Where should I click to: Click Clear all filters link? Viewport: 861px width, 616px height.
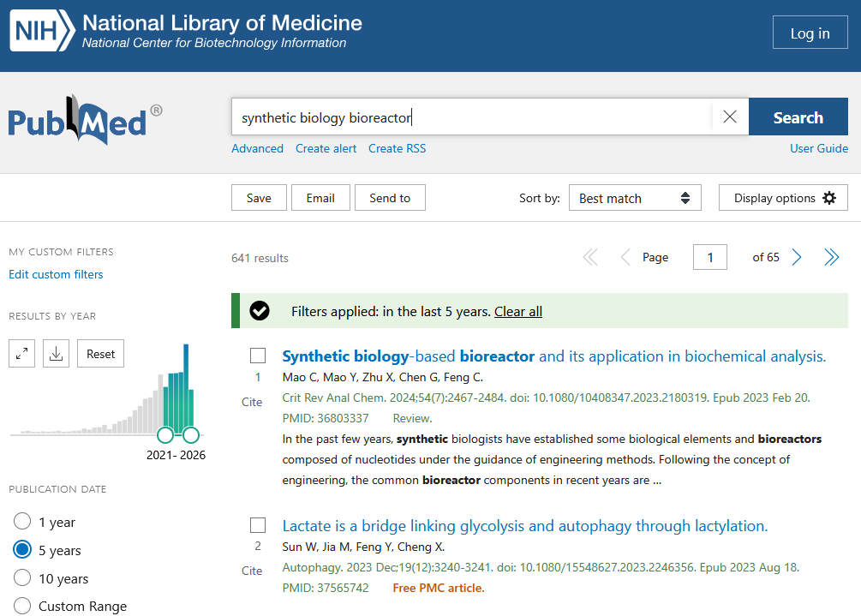pos(517,311)
